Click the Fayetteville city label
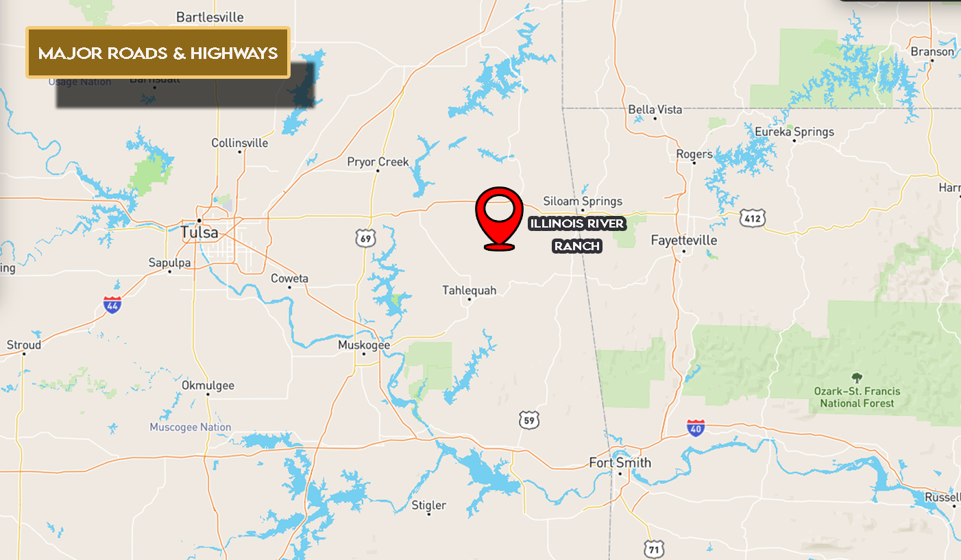The width and height of the screenshot is (961, 560). click(683, 241)
